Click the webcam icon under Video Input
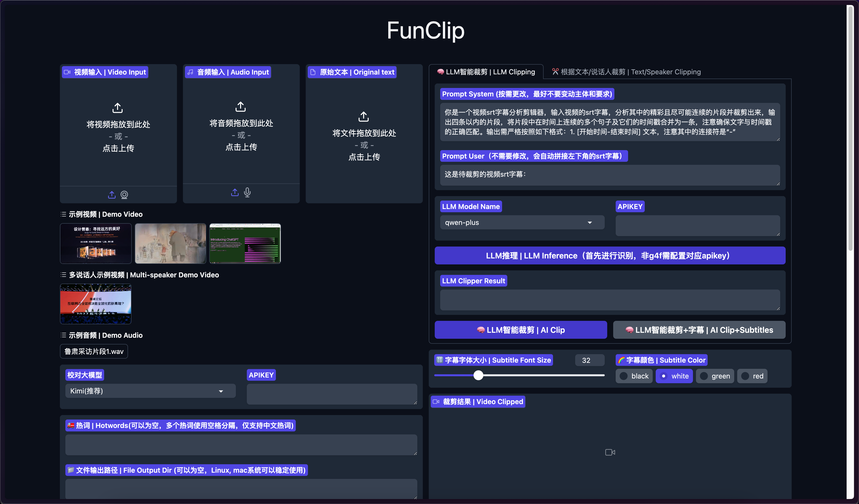This screenshot has width=859, height=504. tap(125, 195)
